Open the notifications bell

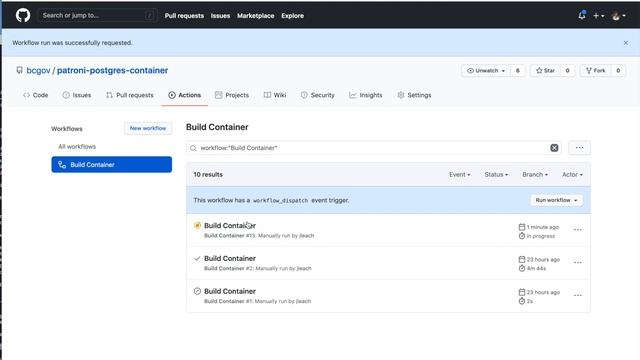coord(582,16)
